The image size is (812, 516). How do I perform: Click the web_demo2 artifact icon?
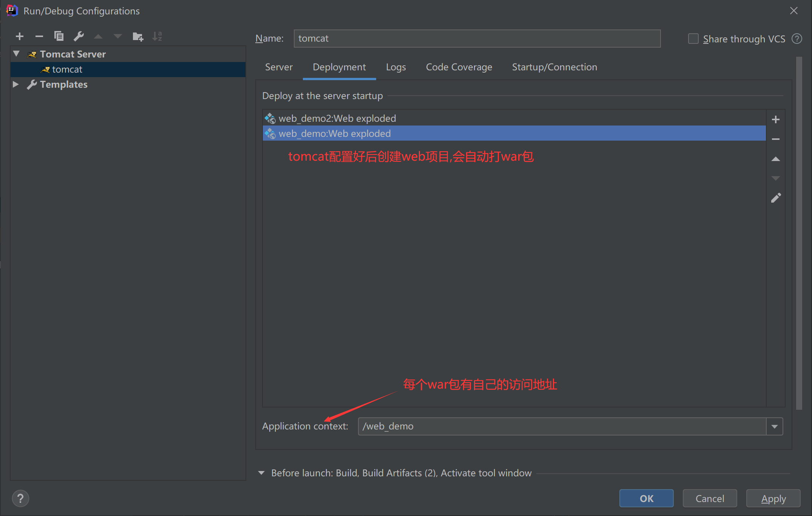click(x=270, y=118)
